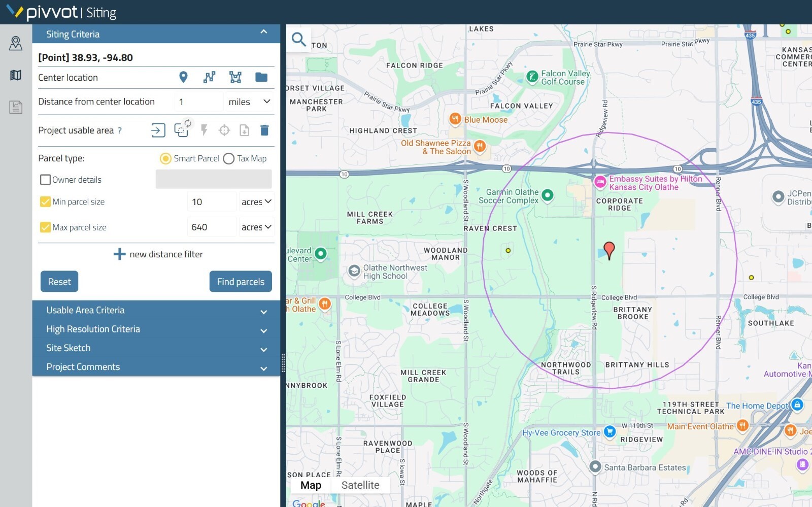Click Santa Barbara Estates map marker
The width and height of the screenshot is (812, 507).
[595, 466]
